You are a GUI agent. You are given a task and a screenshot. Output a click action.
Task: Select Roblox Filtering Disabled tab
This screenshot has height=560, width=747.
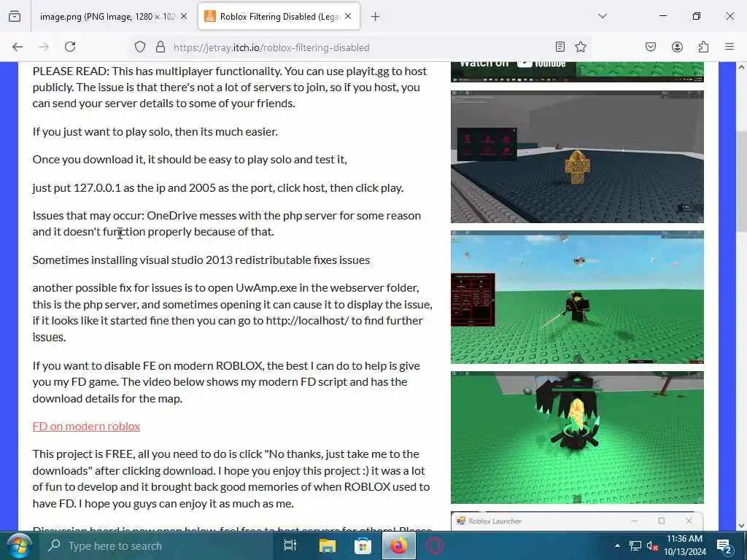click(x=279, y=17)
